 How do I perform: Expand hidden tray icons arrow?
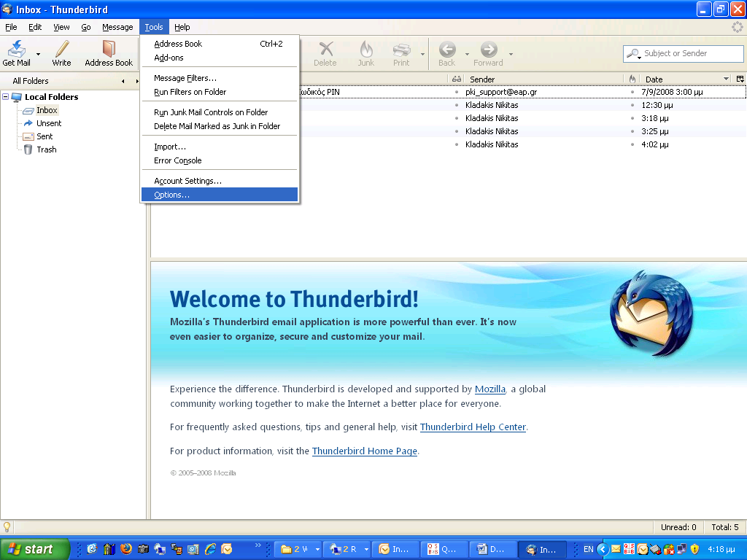(602, 549)
